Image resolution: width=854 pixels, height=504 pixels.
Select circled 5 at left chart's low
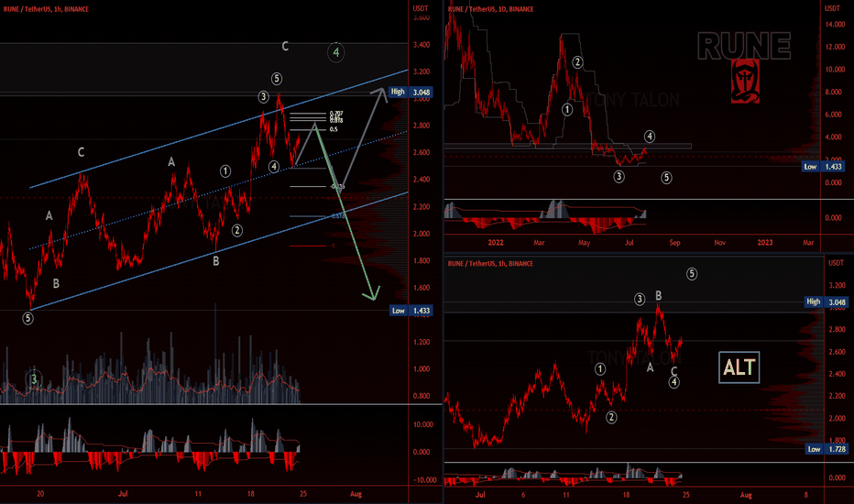tap(27, 318)
